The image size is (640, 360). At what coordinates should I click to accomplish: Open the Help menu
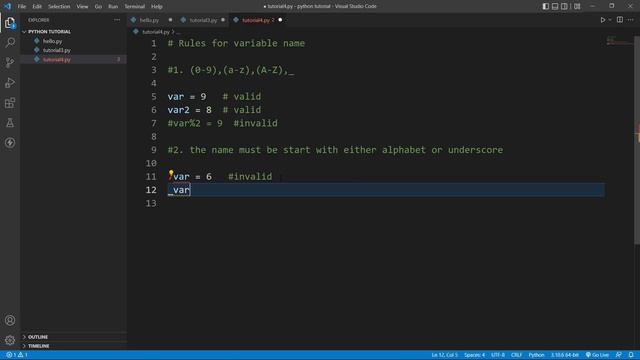[157, 6]
